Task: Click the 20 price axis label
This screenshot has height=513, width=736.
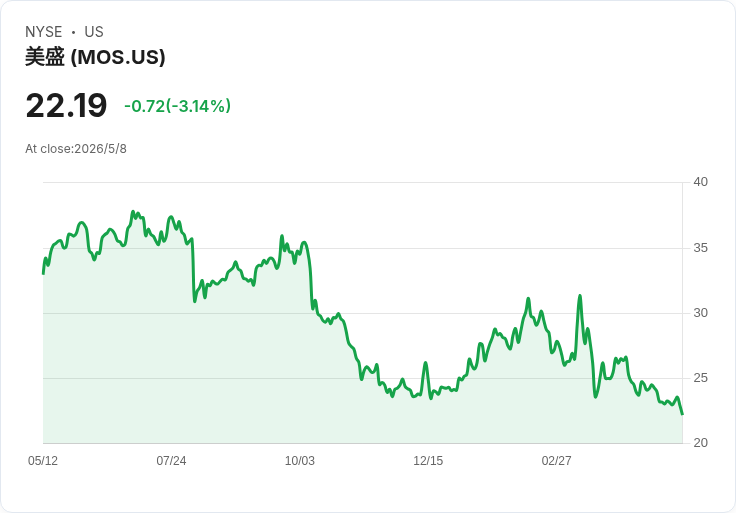Action: pyautogui.click(x=700, y=443)
